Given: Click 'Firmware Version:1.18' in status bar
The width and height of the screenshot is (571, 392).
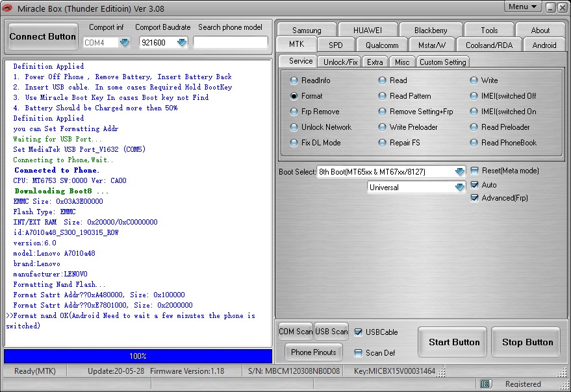Looking at the screenshot, I should 187,371.
